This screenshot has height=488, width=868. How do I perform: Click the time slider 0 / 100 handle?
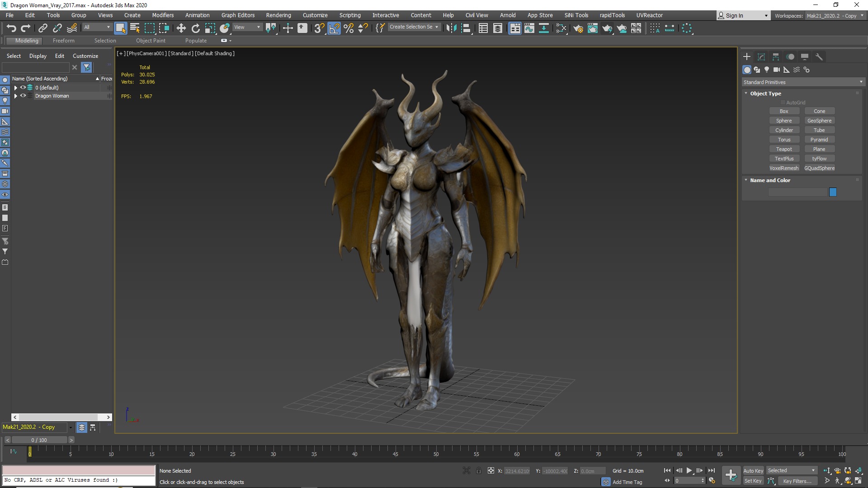pos(39,440)
